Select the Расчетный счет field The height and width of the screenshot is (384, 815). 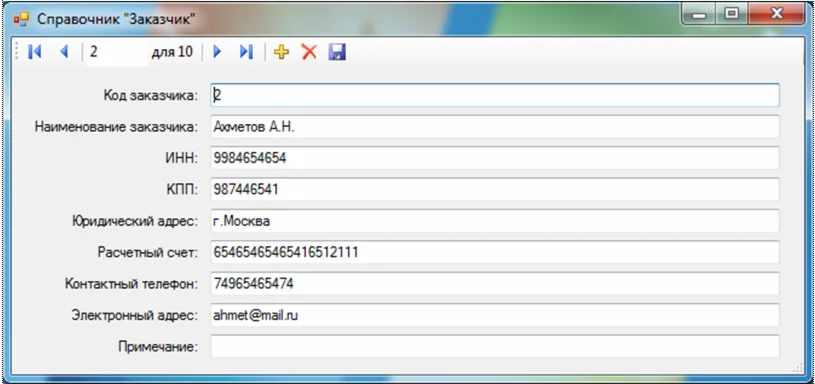(x=495, y=253)
